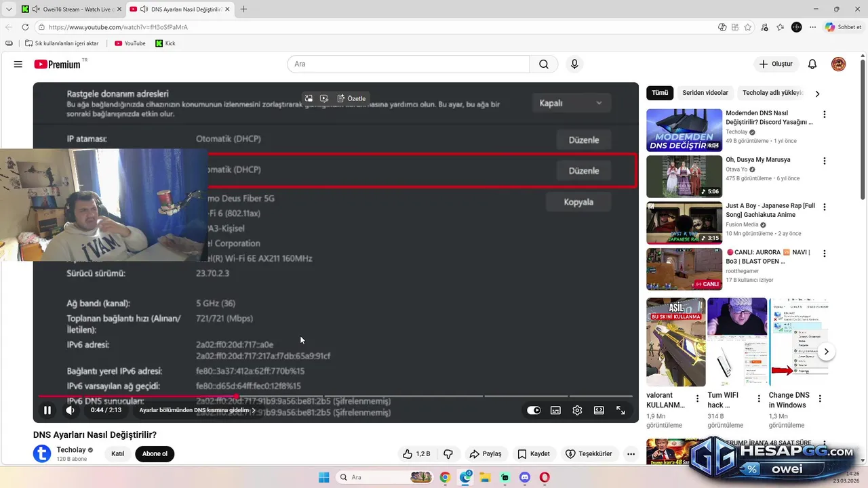This screenshot has height=488, width=868.
Task: Open options for CANLI: AURORA NAVI stream
Action: (825, 253)
